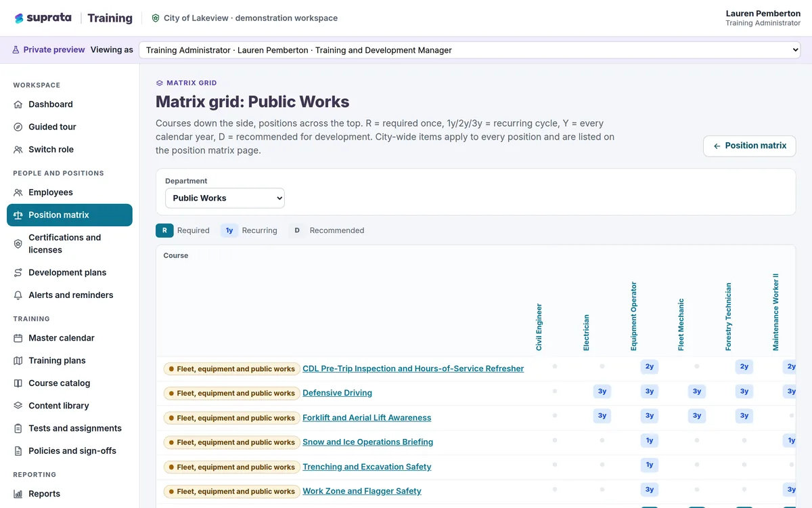Click the Suprata logo icon
This screenshot has width=812, height=508.
tap(19, 18)
